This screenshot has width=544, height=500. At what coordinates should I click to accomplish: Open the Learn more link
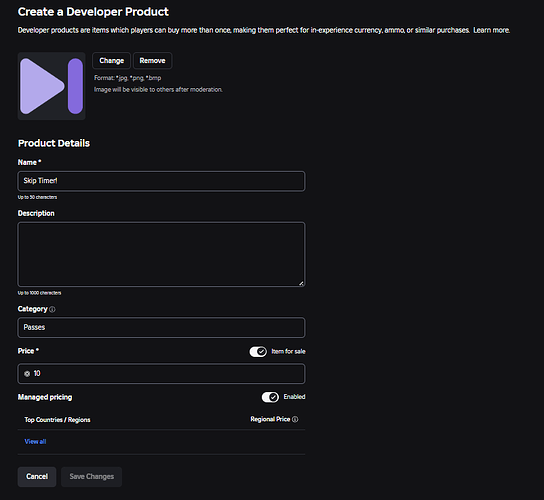coord(491,30)
